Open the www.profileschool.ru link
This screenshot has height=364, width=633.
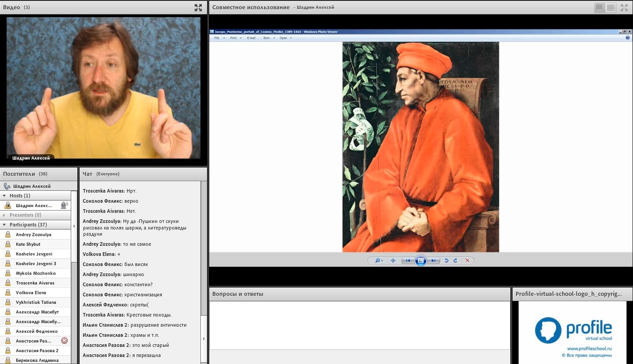coord(589,349)
